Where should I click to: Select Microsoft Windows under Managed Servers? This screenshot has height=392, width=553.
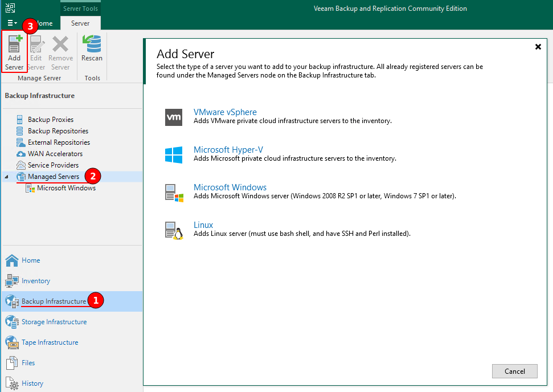(x=66, y=188)
